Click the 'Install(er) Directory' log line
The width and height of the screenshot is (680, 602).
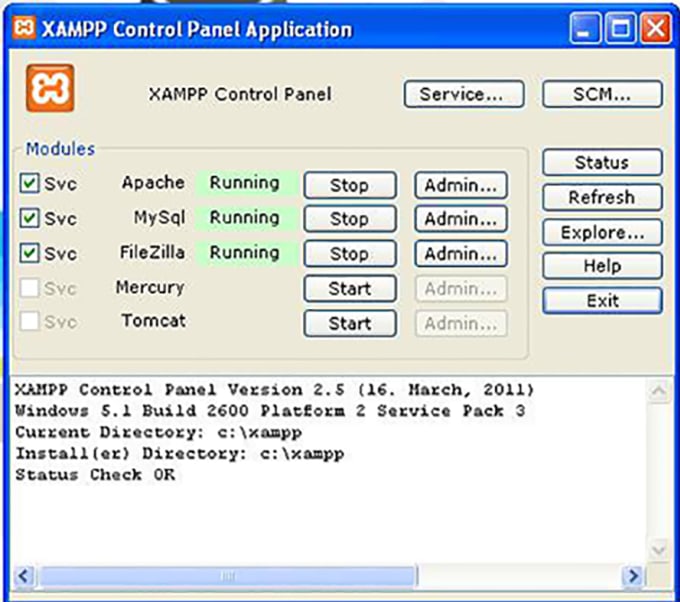pos(180,454)
